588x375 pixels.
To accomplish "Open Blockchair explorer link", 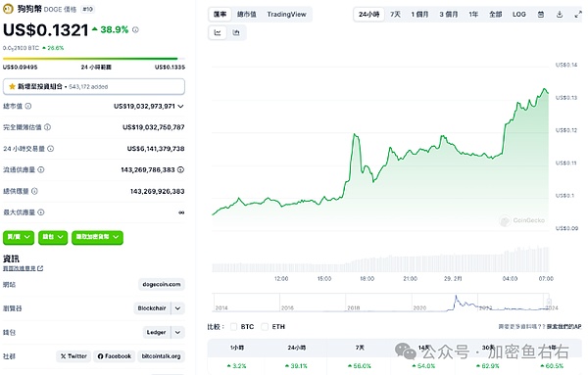I will click(x=152, y=308).
